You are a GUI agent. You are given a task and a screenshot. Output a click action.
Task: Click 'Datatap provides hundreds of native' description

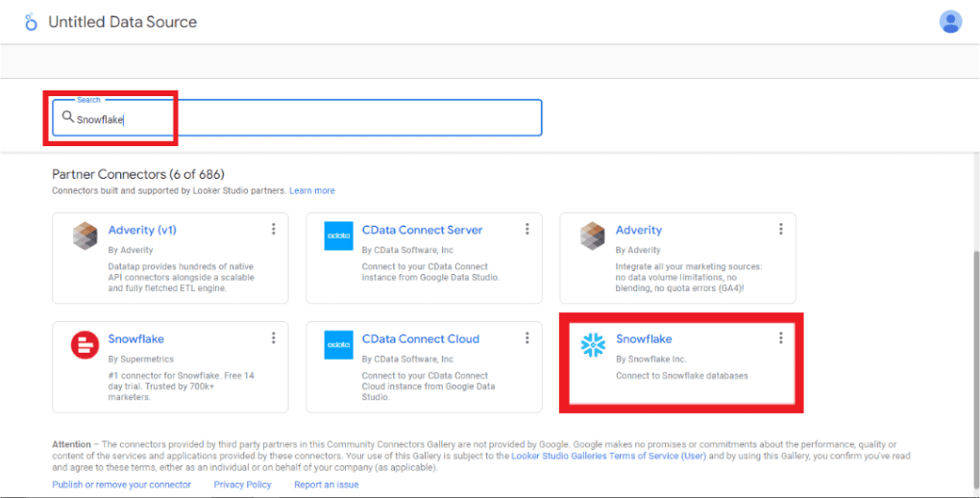182,277
